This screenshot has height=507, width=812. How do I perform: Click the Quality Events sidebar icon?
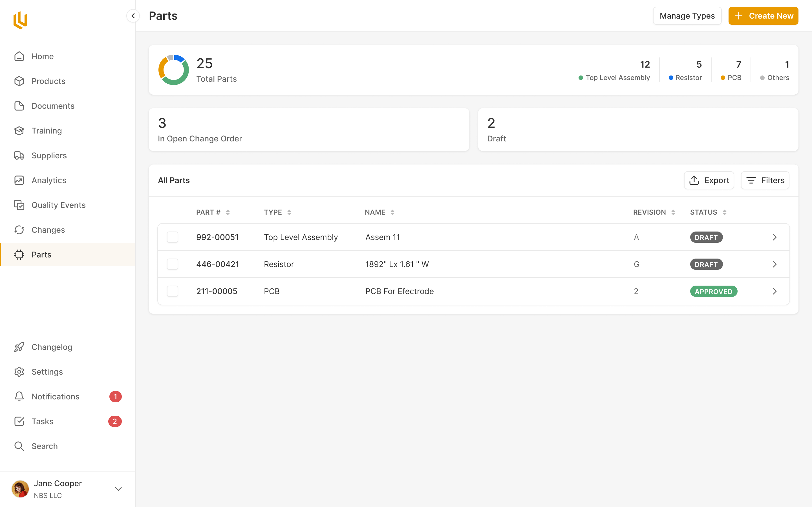point(19,205)
